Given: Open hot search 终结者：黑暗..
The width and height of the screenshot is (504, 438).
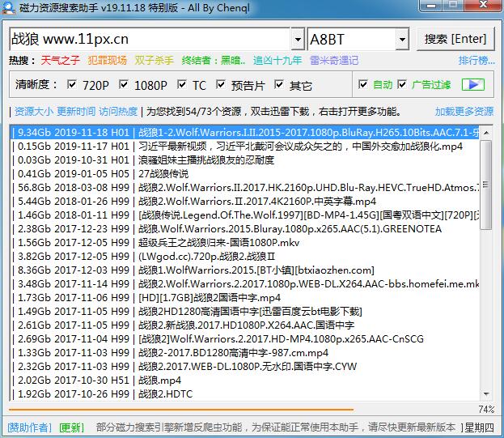Looking at the screenshot, I should click(213, 60).
